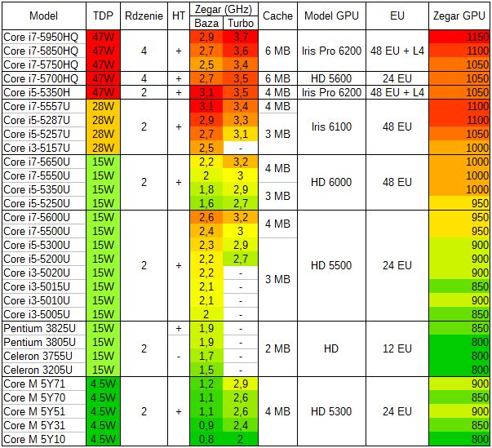Select Core i5-5200U model name
Image resolution: width=492 pixels, height=448 pixels.
point(37,259)
